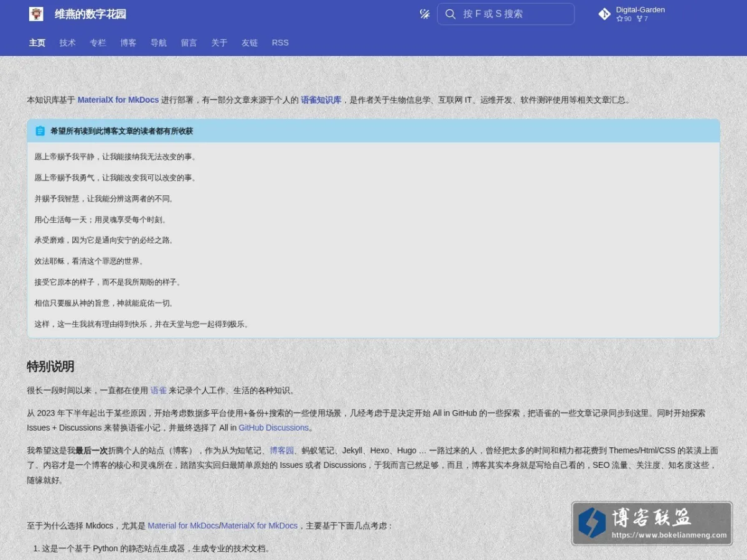Open the 语雀知识库 link
Viewport: 747px width, 560px height.
tap(321, 100)
